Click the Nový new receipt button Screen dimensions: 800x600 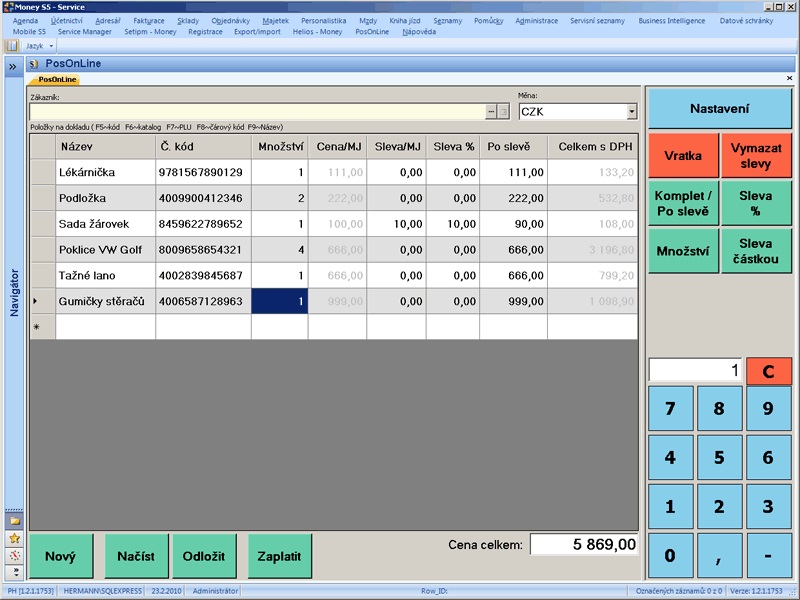tap(61, 556)
